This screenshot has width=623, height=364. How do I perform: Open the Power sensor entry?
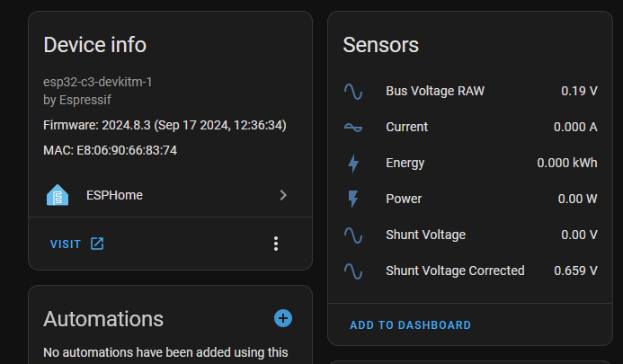[x=404, y=199]
